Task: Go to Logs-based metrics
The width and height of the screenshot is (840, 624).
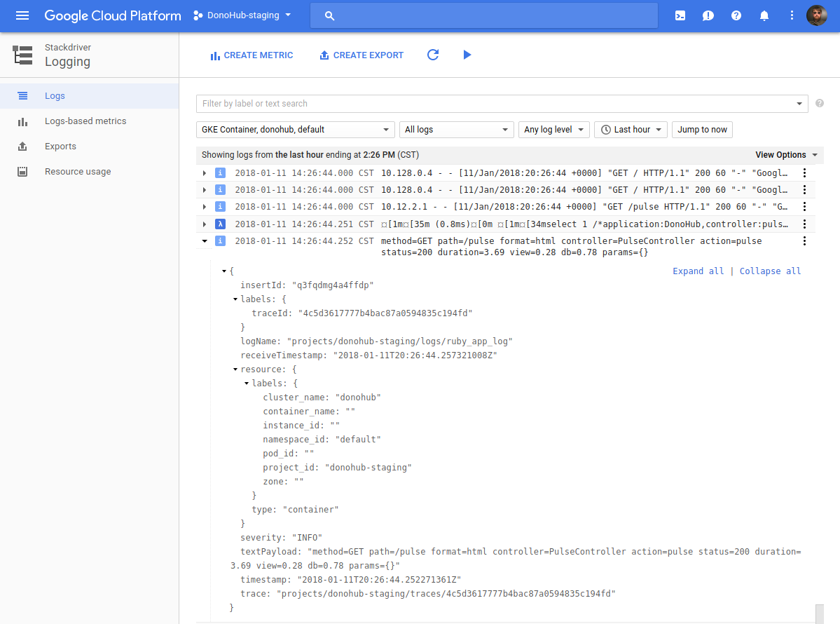Action: [x=85, y=121]
